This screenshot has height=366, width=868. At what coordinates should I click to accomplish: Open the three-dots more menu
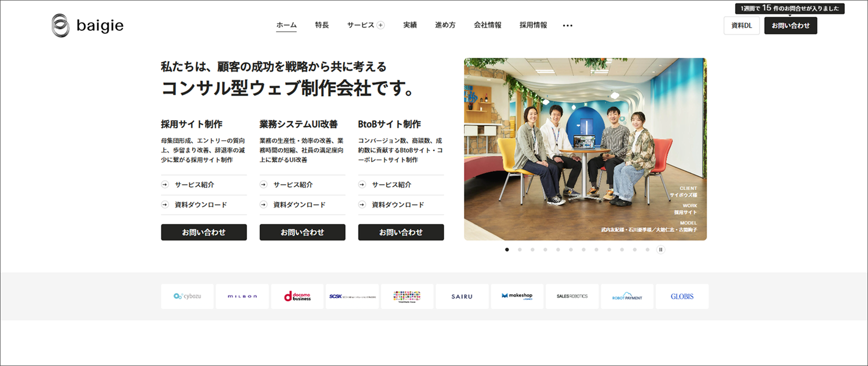(x=567, y=26)
